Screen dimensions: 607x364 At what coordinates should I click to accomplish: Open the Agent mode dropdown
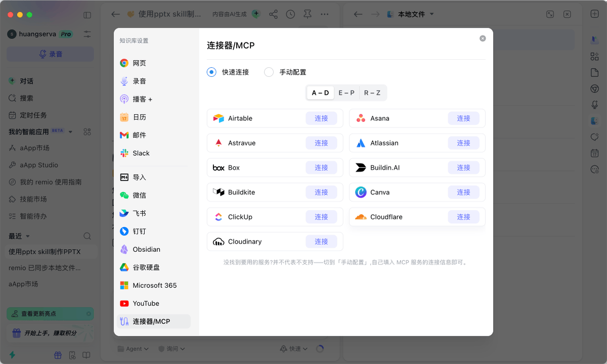(133, 349)
